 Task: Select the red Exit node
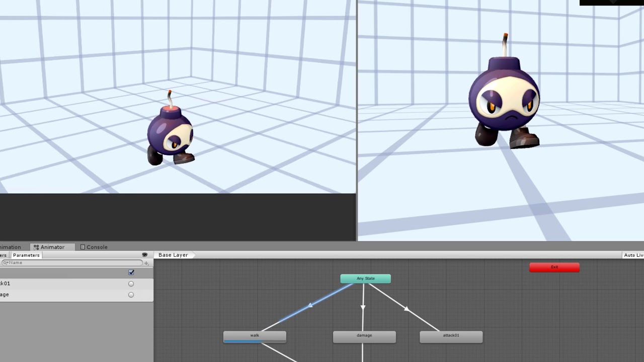(x=554, y=267)
